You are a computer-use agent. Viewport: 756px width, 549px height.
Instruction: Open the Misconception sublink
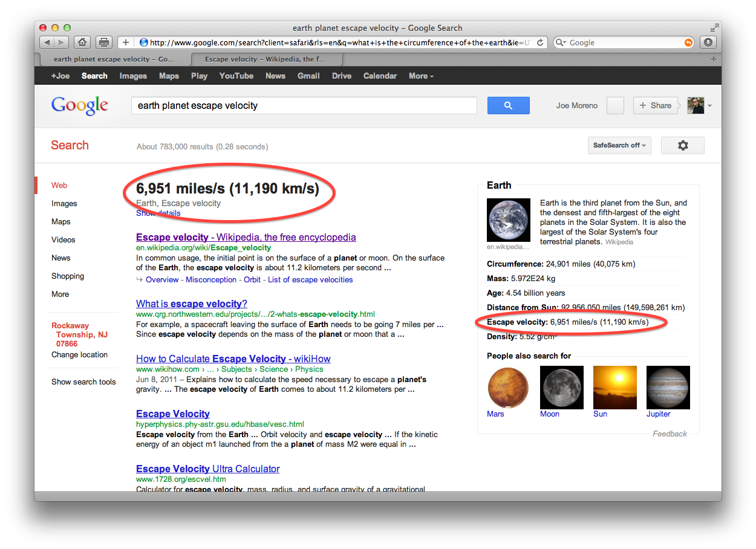pyautogui.click(x=211, y=279)
